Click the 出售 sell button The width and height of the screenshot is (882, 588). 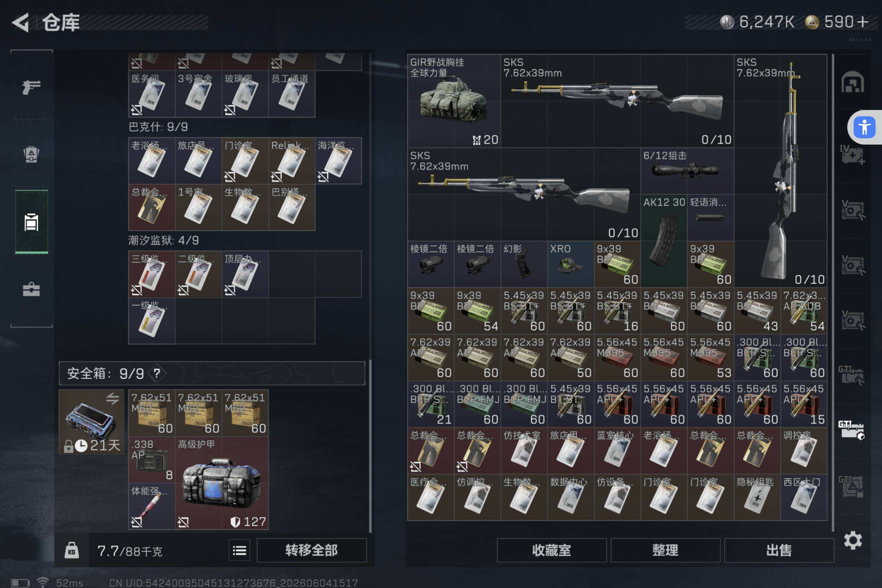779,550
